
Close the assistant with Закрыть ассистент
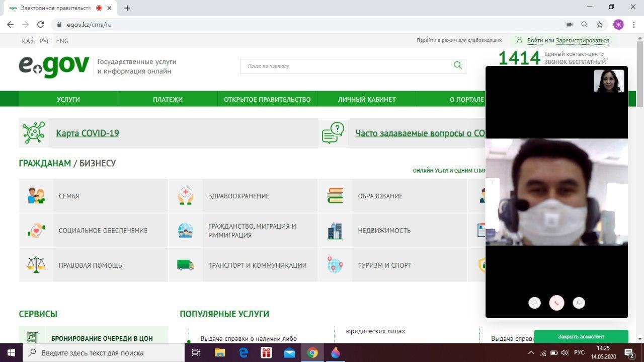[x=581, y=336]
